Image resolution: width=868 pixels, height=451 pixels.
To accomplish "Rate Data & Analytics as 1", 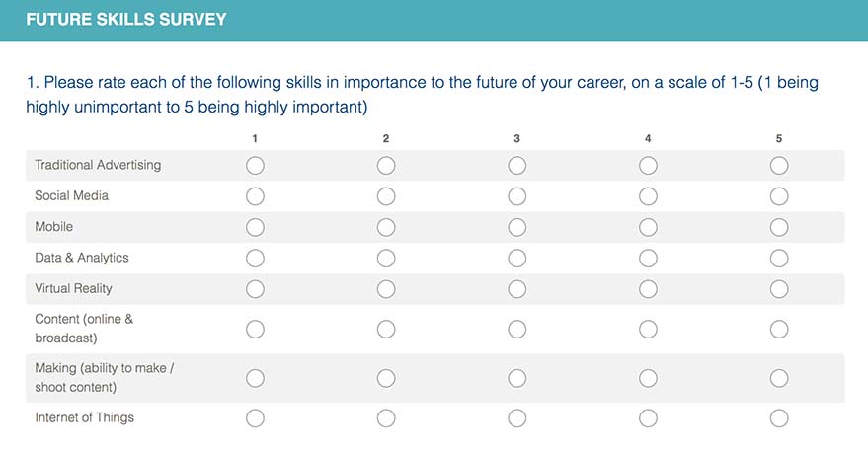I will (255, 259).
